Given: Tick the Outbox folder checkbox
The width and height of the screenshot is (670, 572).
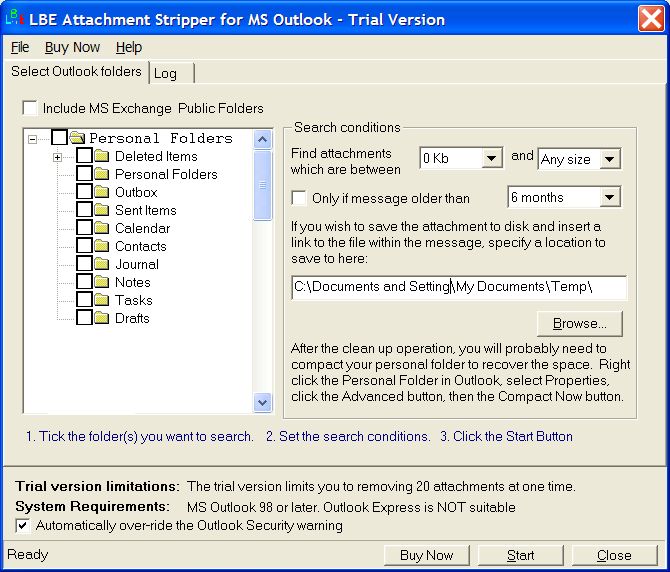Looking at the screenshot, I should pos(85,191).
